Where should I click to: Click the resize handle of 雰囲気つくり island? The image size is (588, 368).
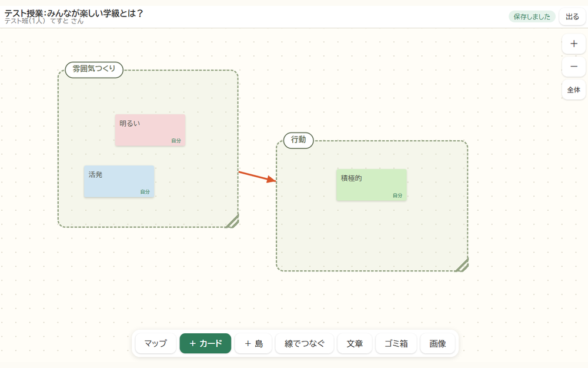pyautogui.click(x=232, y=221)
